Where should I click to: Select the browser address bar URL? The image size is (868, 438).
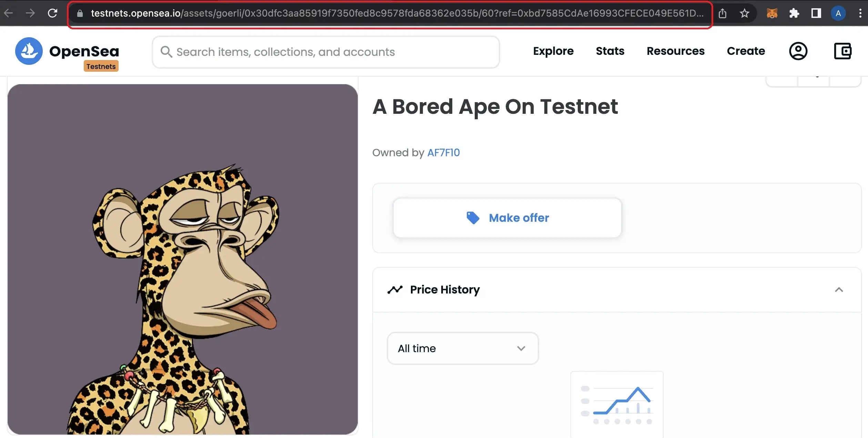397,13
